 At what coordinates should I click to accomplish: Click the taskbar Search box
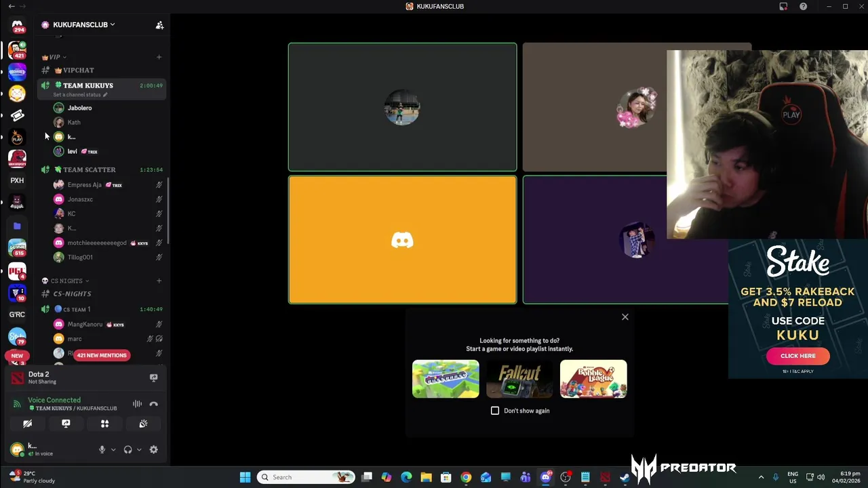307,477
